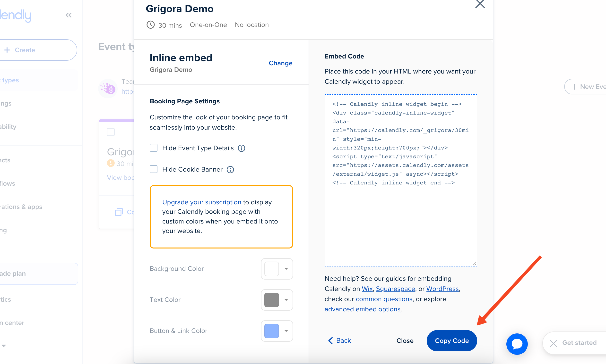606x364 pixels.
Task: Open the Squarespace embedding guide link
Action: (x=395, y=289)
